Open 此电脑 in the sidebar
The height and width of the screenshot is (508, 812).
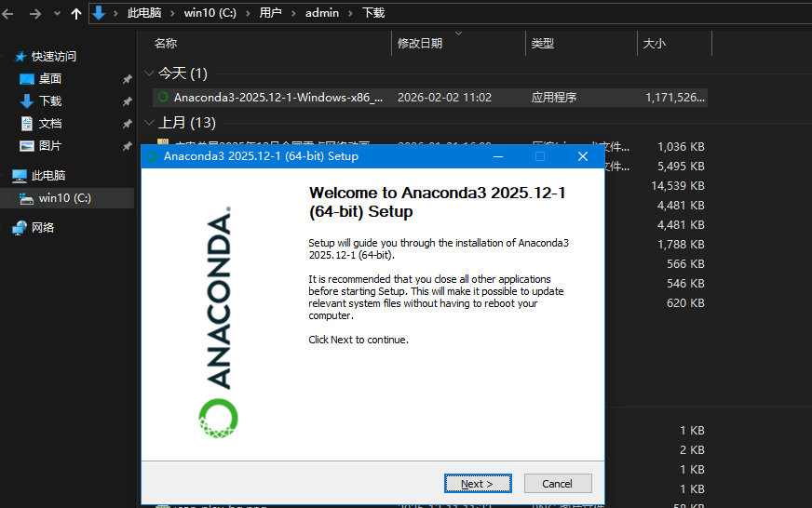[x=48, y=175]
